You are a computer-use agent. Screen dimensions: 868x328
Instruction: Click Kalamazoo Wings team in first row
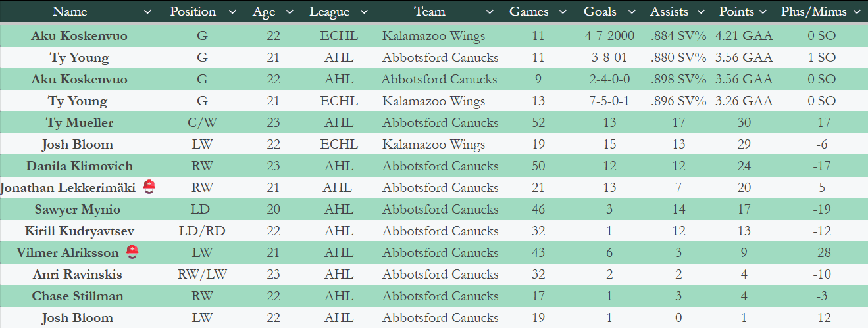(433, 36)
